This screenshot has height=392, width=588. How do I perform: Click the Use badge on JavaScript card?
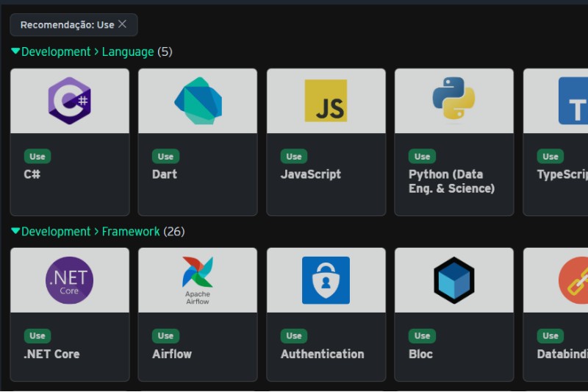tap(294, 157)
